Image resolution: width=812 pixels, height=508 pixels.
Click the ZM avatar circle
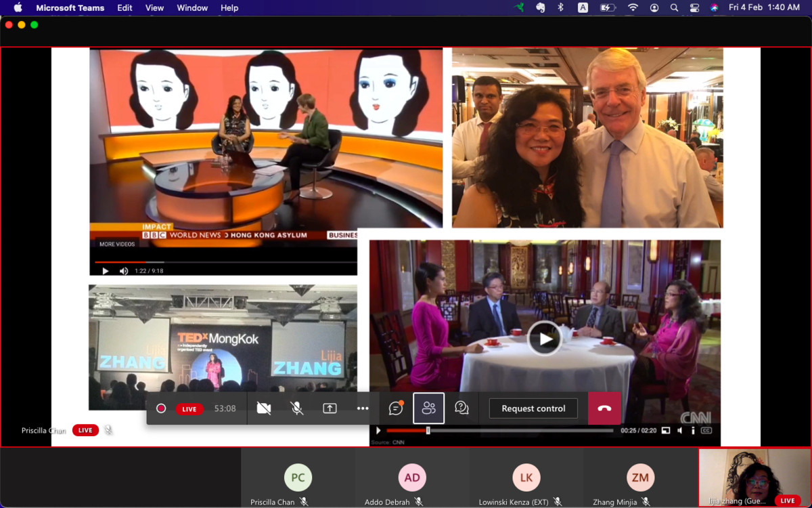640,478
